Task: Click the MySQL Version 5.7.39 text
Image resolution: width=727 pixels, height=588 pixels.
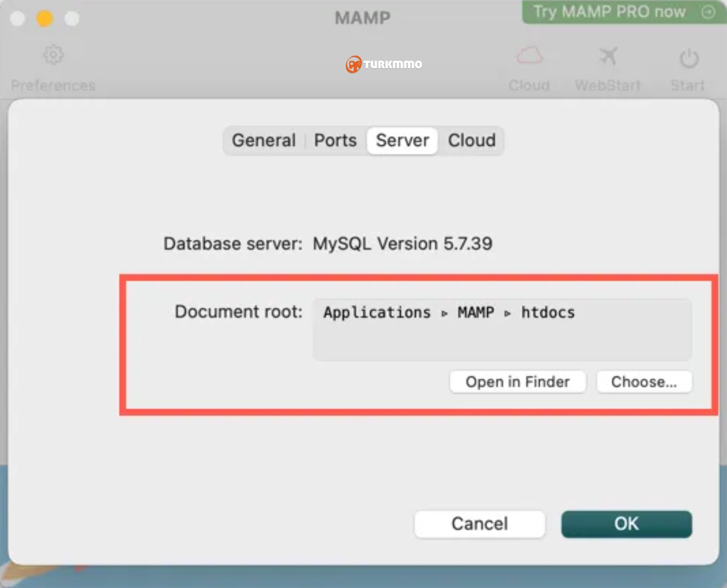Action: (x=402, y=243)
